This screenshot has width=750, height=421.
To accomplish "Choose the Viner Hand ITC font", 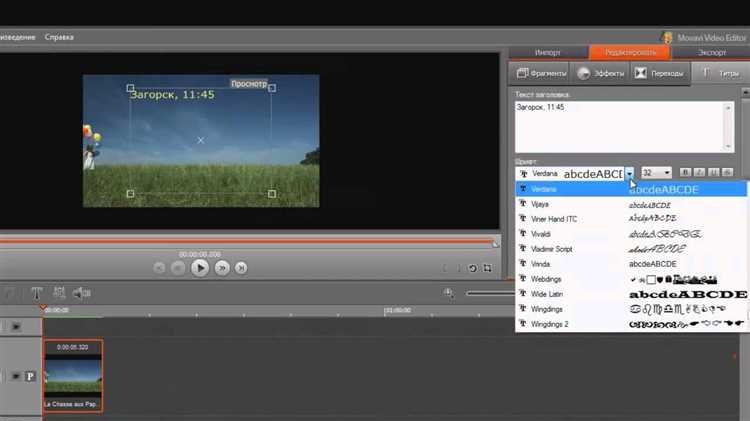I will coord(631,219).
